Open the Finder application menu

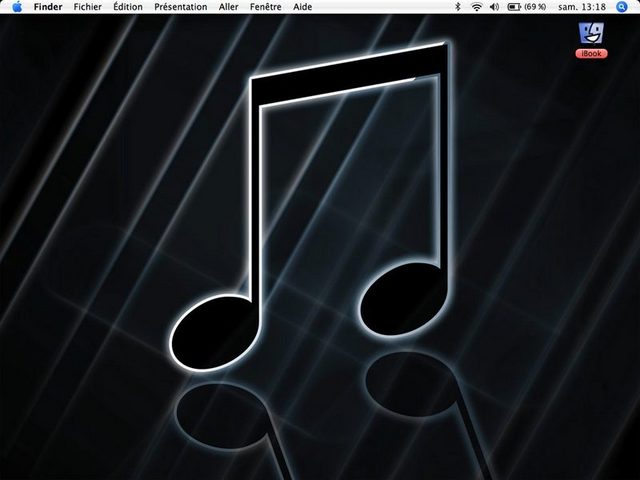pos(48,7)
